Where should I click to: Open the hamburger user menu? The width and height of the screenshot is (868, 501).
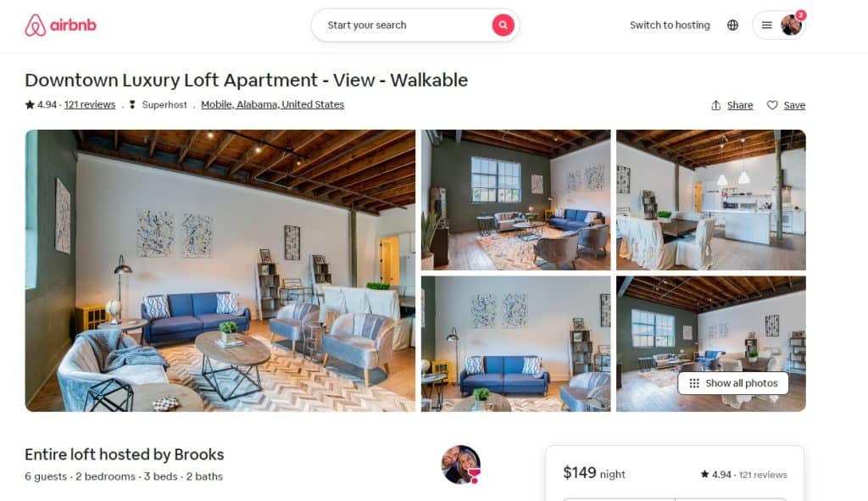[x=766, y=25]
